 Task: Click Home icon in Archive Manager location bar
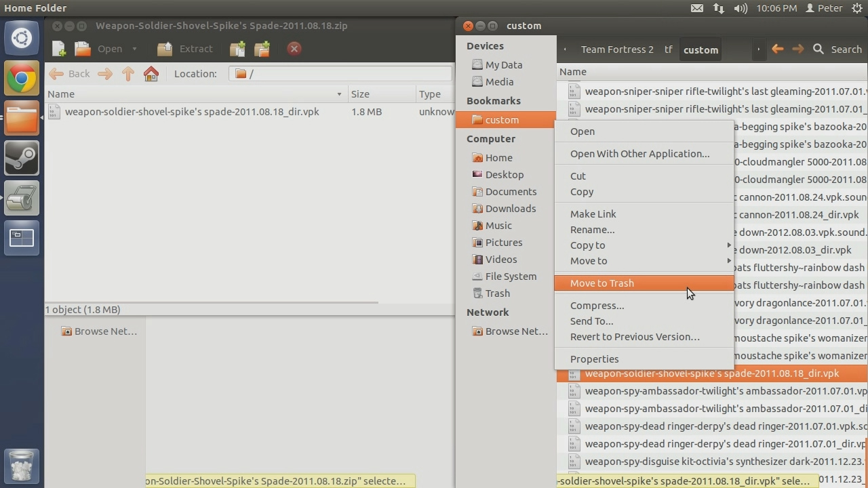tap(151, 74)
